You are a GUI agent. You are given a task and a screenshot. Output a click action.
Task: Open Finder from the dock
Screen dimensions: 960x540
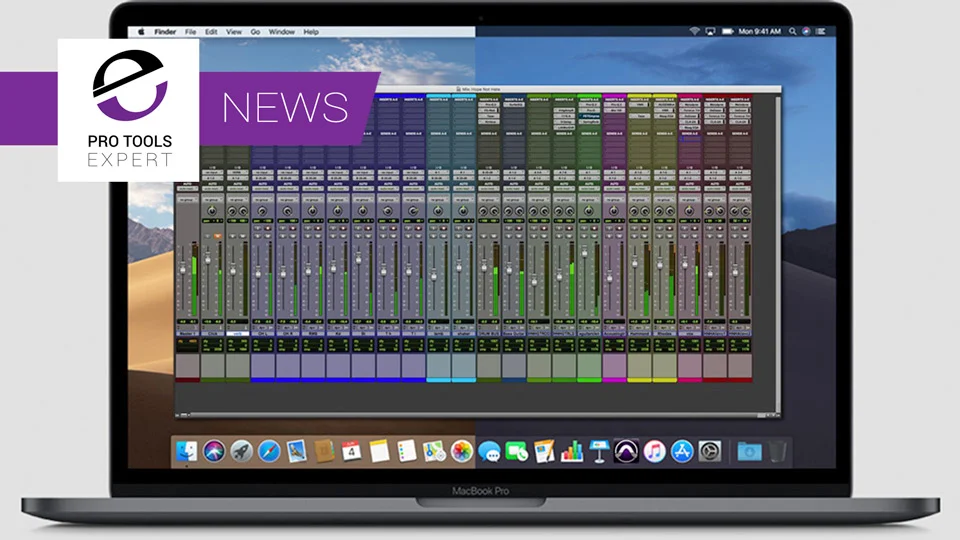coord(186,452)
